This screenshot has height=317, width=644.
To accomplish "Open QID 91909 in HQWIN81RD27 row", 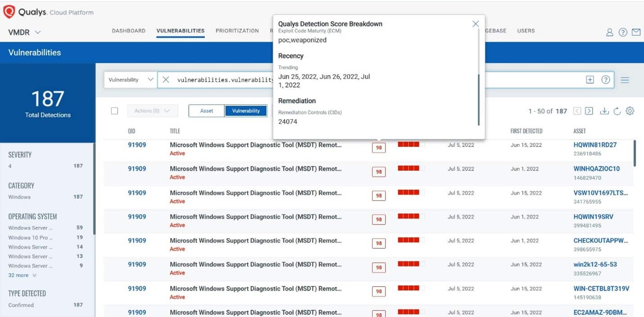I will (137, 145).
